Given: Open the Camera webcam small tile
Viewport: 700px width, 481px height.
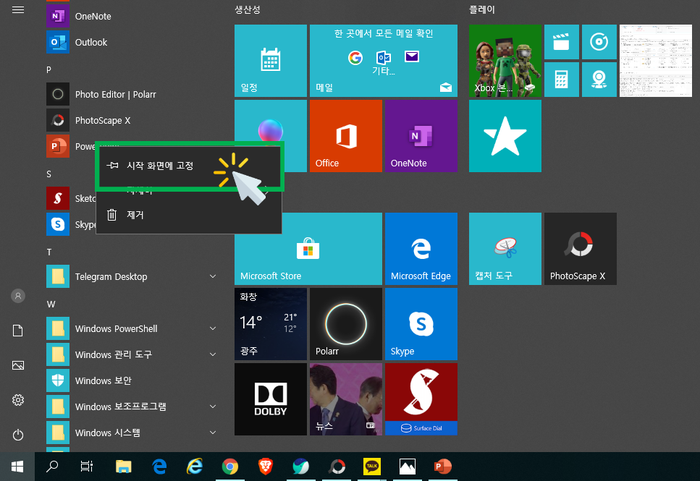Looking at the screenshot, I should [x=599, y=79].
